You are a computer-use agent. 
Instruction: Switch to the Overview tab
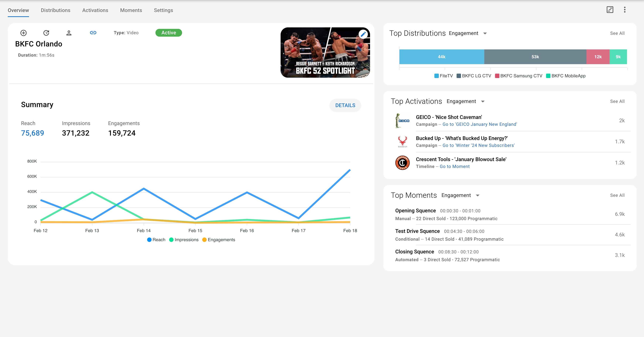point(18,10)
